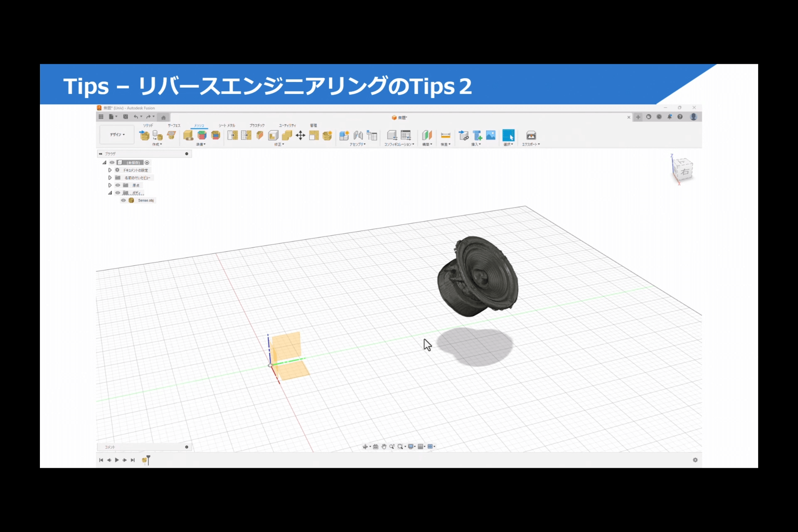Expand the アセンブリ dropdown

[x=357, y=144]
